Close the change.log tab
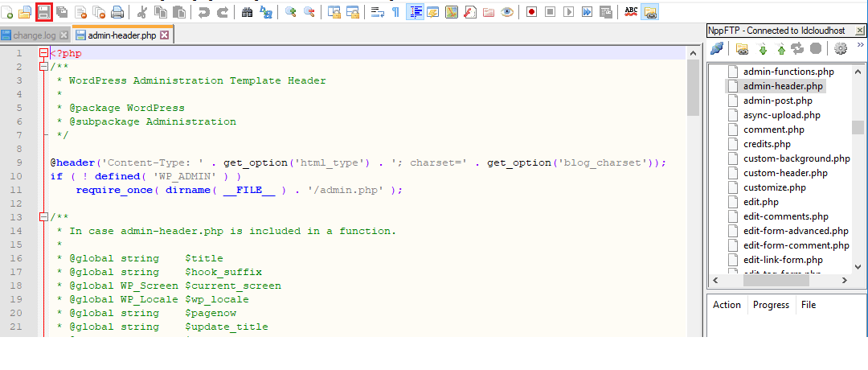 [x=63, y=35]
